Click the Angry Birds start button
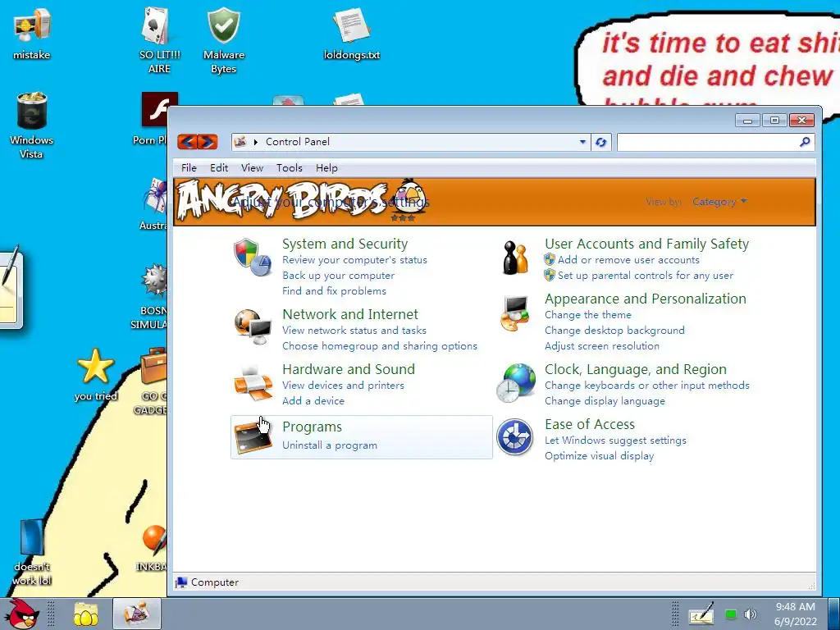 point(21,614)
